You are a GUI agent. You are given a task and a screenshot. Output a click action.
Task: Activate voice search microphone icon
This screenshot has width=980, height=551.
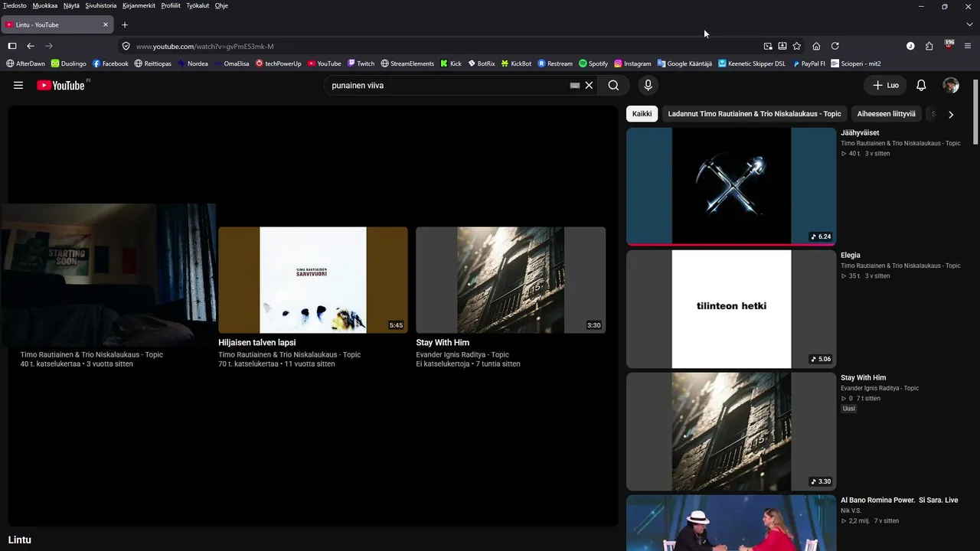click(x=648, y=85)
